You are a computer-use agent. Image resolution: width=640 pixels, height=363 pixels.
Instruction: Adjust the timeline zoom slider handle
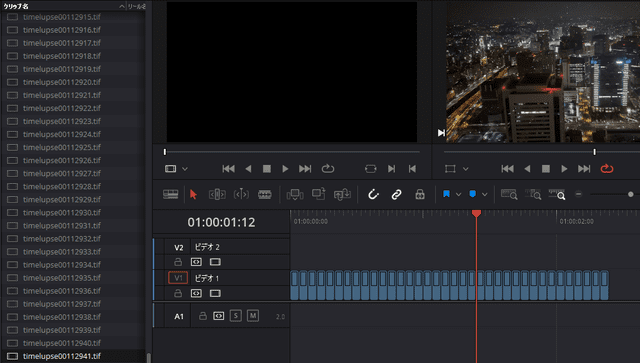631,194
